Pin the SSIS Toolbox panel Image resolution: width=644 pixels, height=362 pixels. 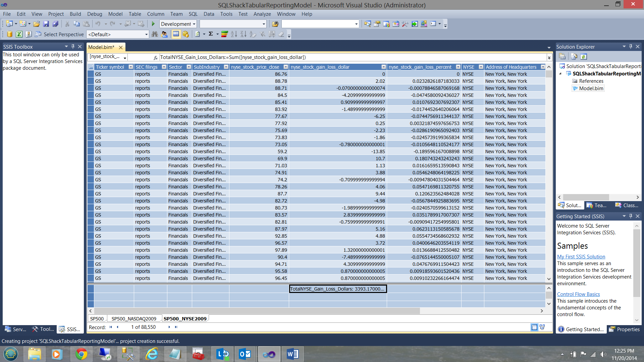click(73, 47)
